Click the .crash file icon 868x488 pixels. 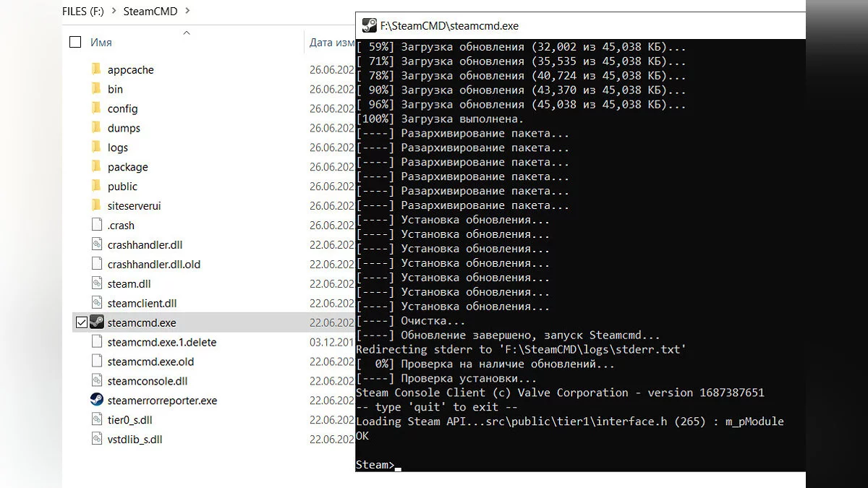97,225
